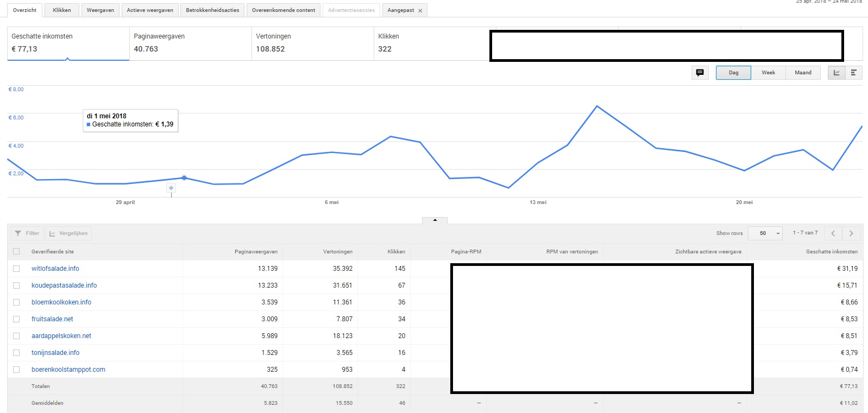
Task: Check the koudepastasalade.info row checkbox
Action: coord(16,285)
